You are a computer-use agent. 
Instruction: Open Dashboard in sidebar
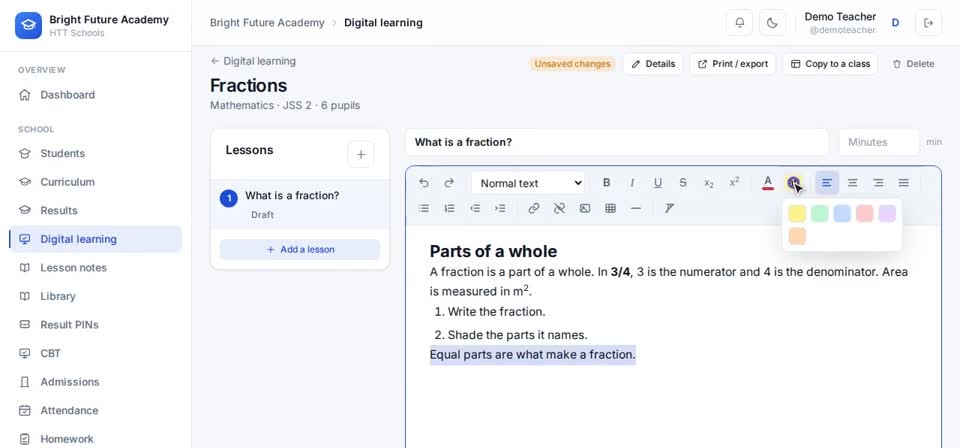[x=96, y=95]
